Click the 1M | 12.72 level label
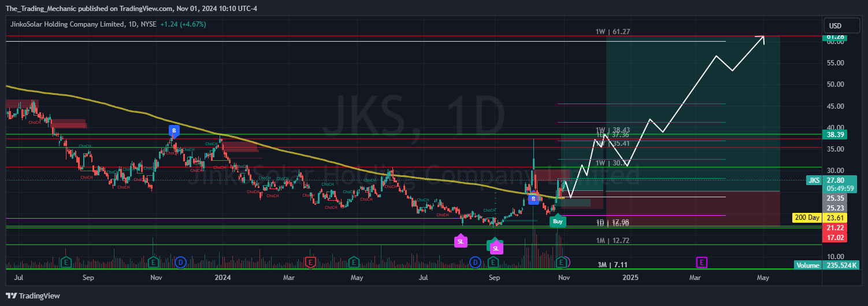The width and height of the screenshot is (868, 306). tap(613, 240)
